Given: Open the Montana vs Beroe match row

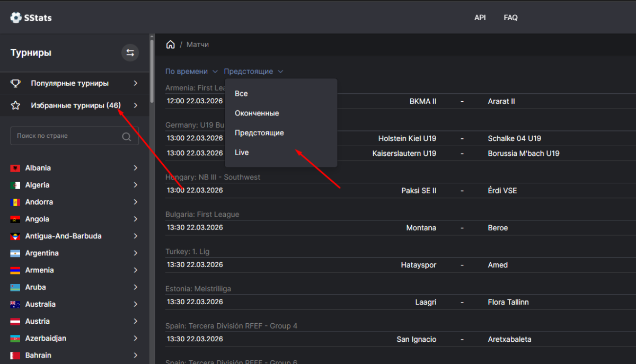Looking at the screenshot, I should [x=400, y=228].
